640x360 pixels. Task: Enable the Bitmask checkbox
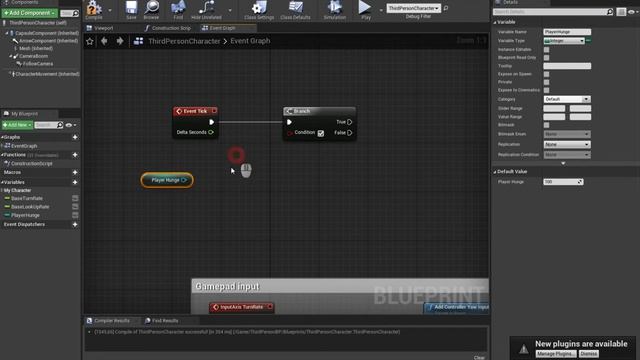(546, 125)
